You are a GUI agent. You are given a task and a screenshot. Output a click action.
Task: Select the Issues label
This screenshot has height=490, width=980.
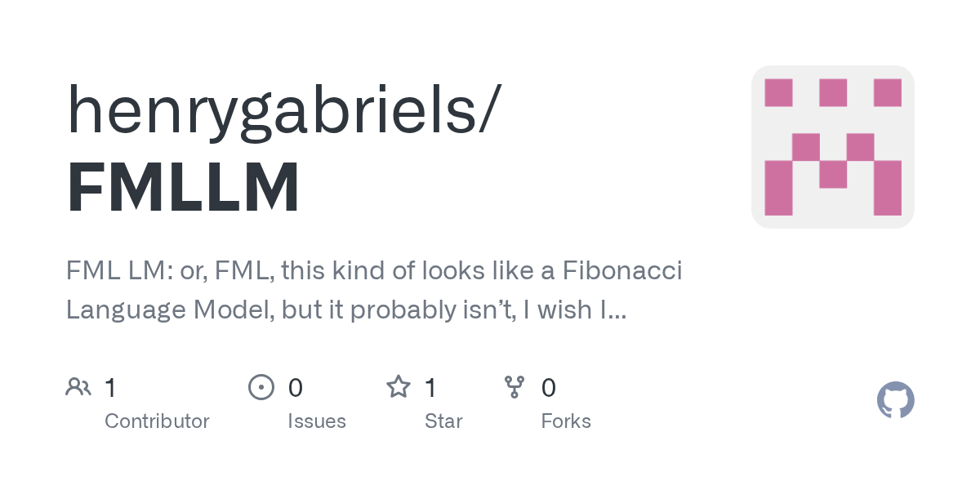(x=317, y=421)
